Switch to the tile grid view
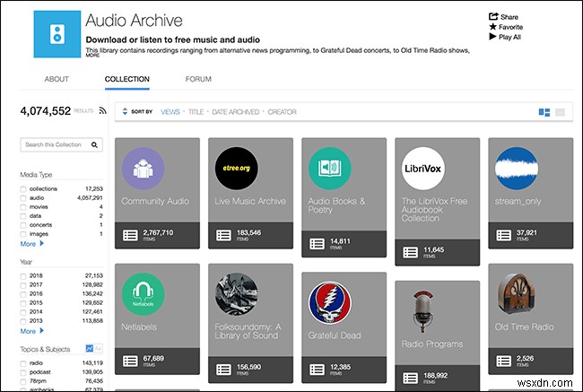 click(544, 112)
